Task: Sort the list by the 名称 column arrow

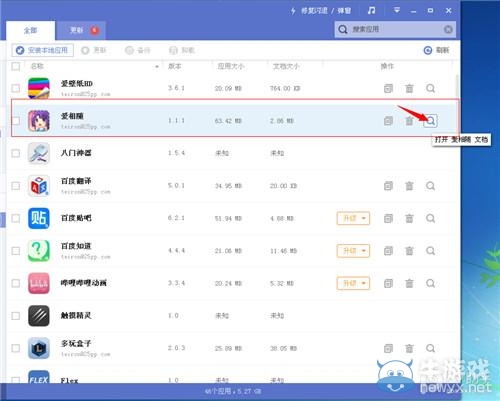Action: tap(157, 67)
